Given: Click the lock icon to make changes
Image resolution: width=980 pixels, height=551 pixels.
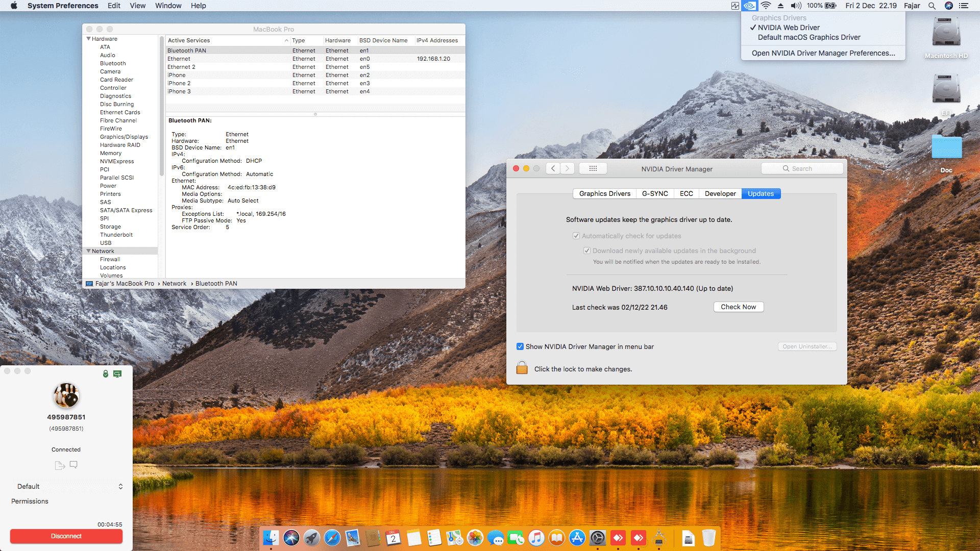Looking at the screenshot, I should click(522, 368).
